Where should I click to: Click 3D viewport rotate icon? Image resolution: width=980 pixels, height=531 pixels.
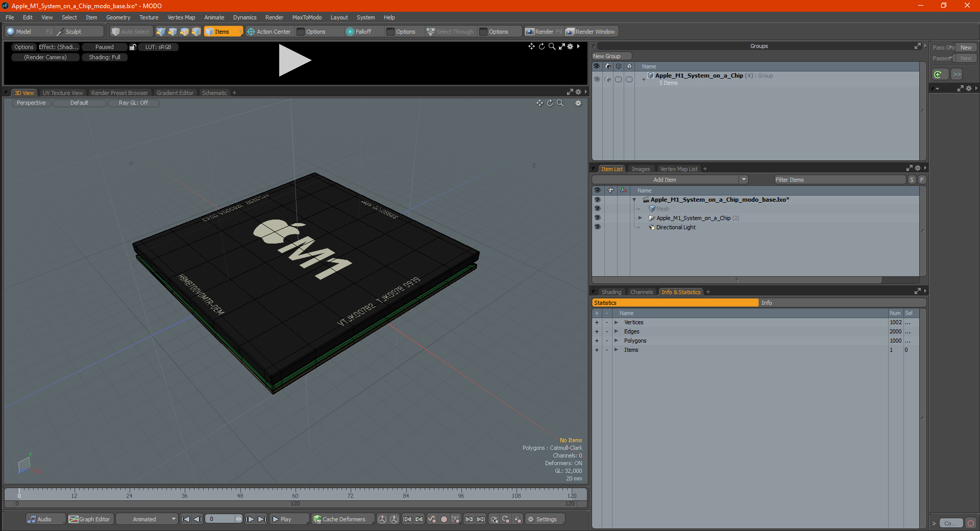(x=550, y=103)
